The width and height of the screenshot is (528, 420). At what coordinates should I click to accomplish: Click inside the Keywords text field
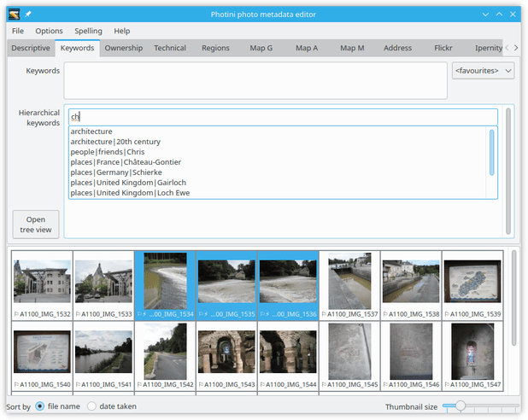point(255,80)
